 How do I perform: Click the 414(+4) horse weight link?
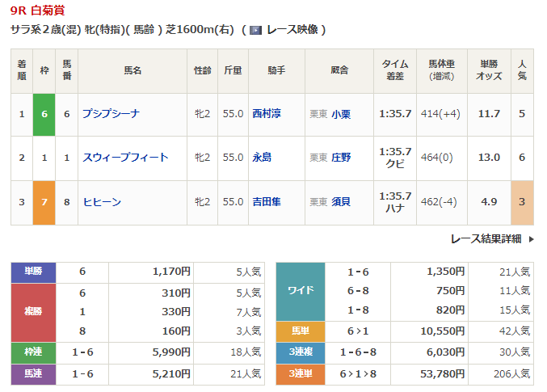[x=440, y=114]
